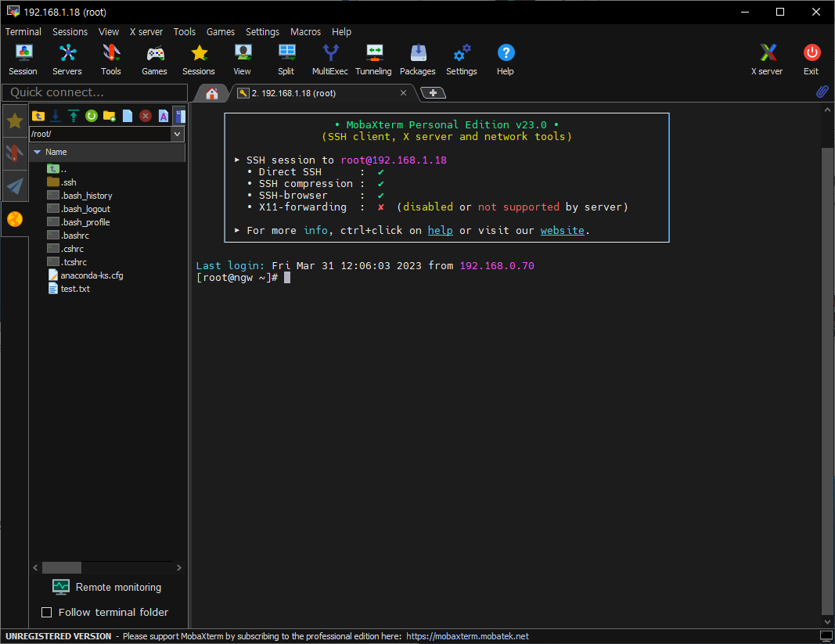The height and width of the screenshot is (644, 835).
Task: Select the .bashrc file
Action: 68,236
